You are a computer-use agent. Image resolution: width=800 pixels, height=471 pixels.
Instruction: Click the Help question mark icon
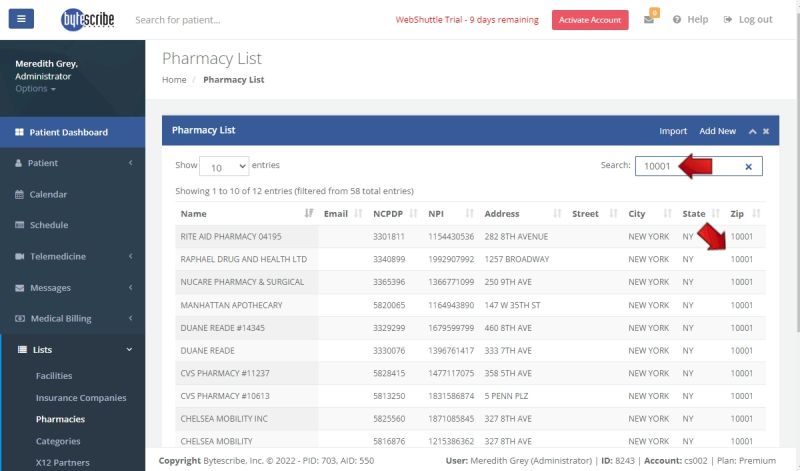pos(678,20)
